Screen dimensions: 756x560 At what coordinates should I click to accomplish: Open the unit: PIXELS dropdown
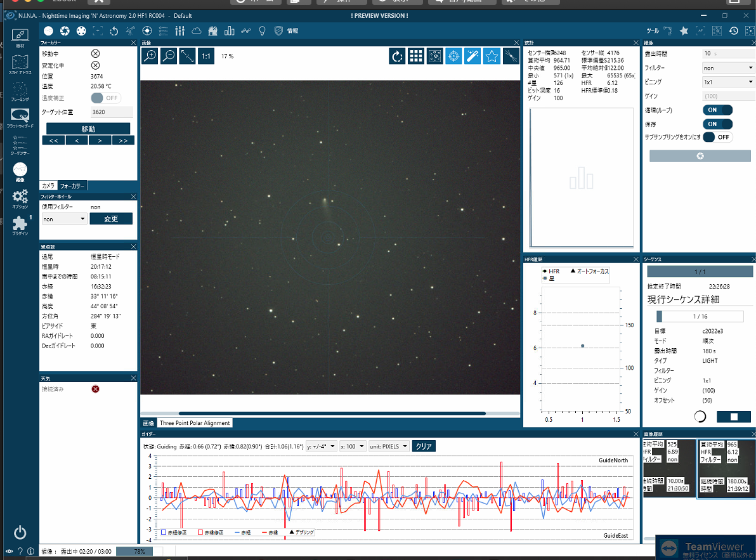pyautogui.click(x=389, y=446)
